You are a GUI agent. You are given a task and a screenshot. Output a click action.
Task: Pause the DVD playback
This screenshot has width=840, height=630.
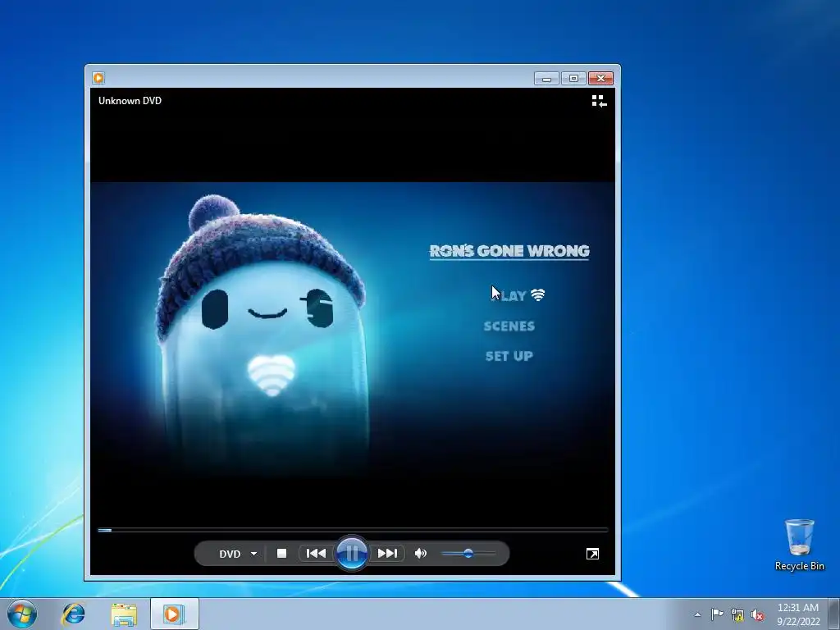[352, 554]
